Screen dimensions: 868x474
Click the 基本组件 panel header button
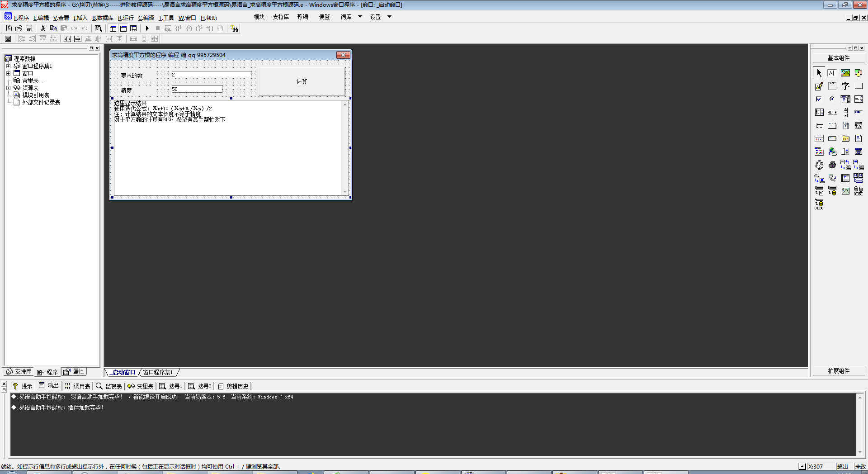pos(839,58)
